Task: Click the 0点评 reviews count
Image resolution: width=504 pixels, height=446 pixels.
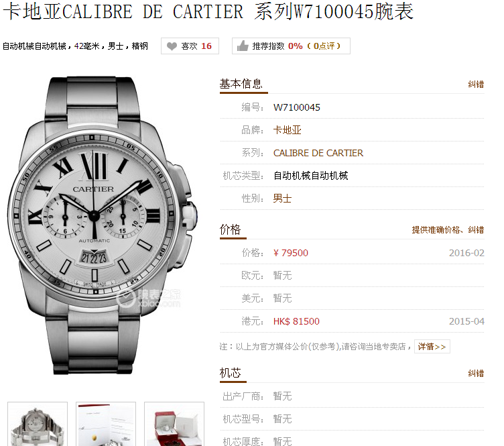Action: click(x=324, y=46)
